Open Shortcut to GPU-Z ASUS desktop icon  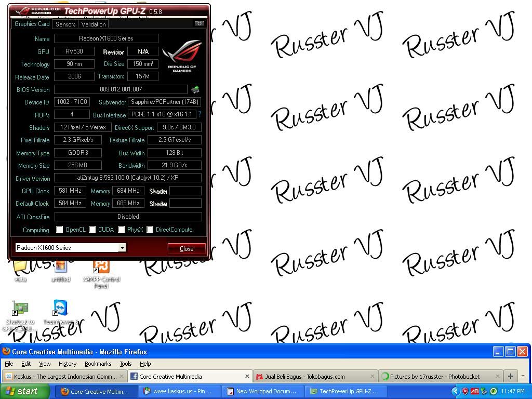(20, 315)
